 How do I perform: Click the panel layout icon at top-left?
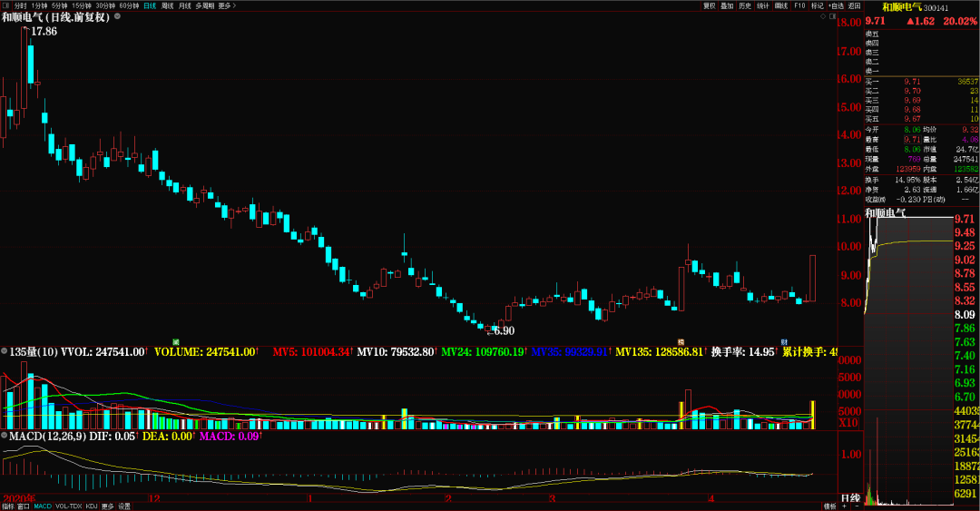pos(6,5)
